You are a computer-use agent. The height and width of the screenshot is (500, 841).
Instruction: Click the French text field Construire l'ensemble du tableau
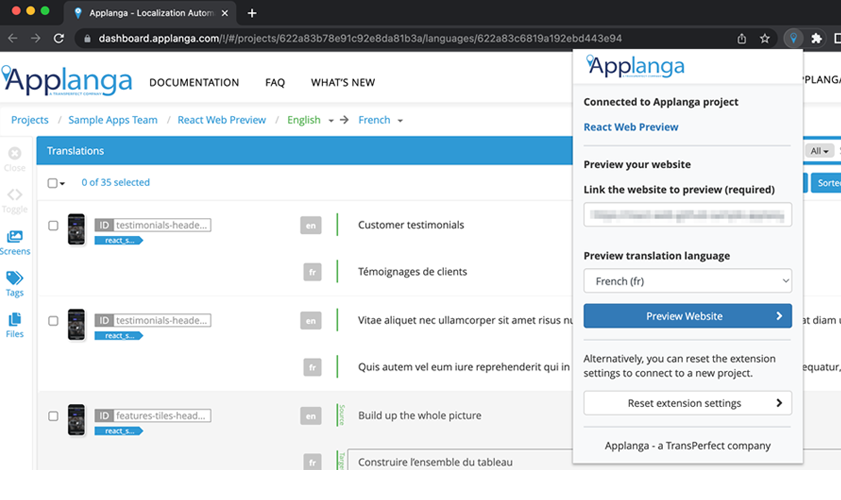point(460,461)
